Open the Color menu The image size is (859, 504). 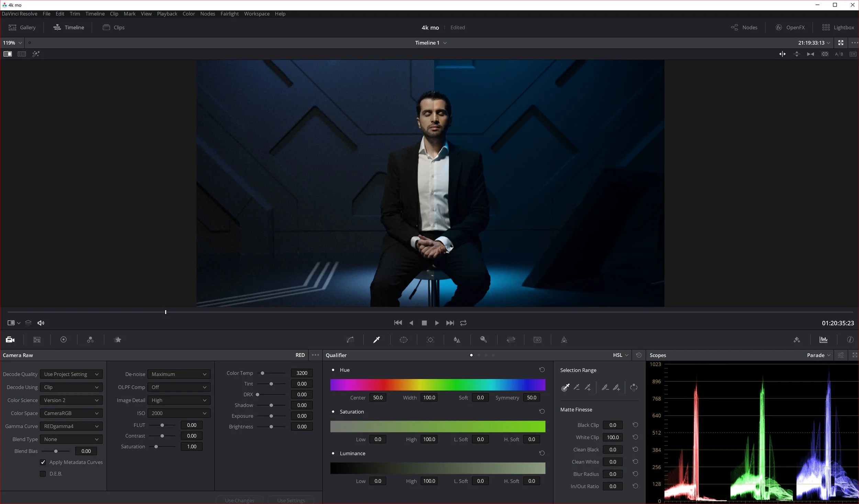(x=188, y=14)
